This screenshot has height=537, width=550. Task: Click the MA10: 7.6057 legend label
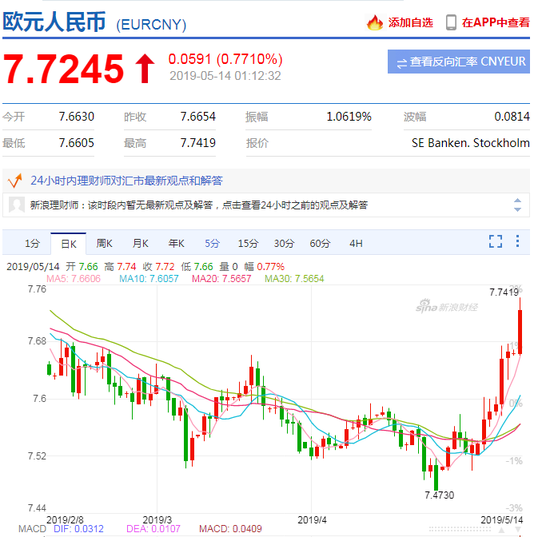coord(149,278)
